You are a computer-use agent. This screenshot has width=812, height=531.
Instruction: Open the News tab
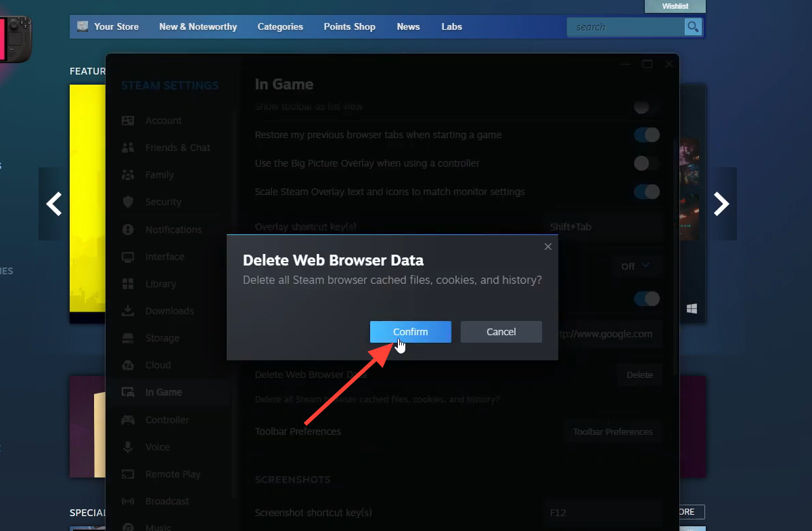[x=408, y=26]
